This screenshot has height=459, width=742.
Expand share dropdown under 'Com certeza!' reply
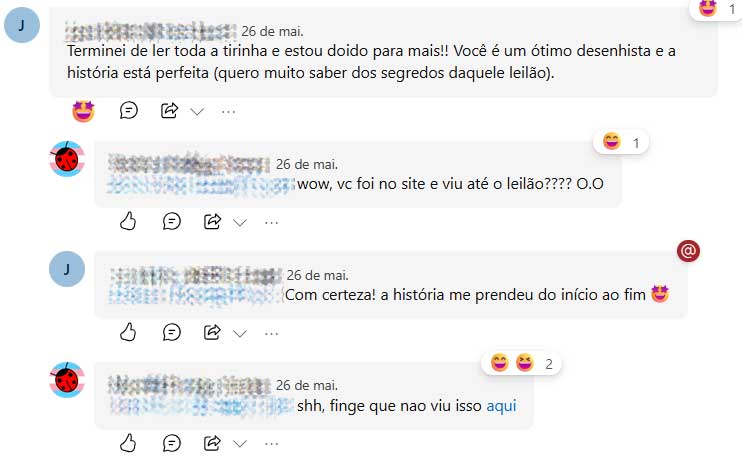(x=240, y=334)
